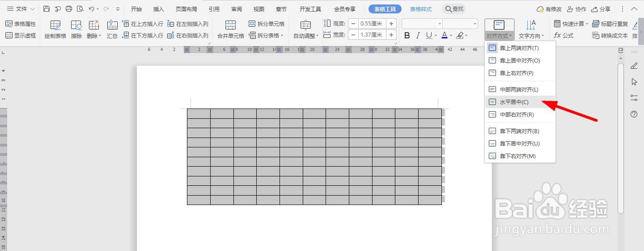Choose Bottom Right alignment (靠下右对齐)
The width and height of the screenshot is (644, 251).
pyautogui.click(x=520, y=156)
